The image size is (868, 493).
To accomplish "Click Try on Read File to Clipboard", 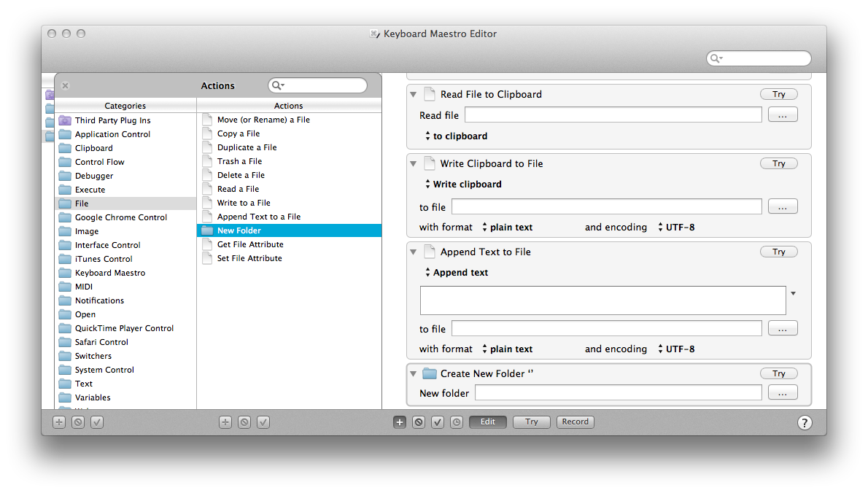I will click(x=779, y=95).
